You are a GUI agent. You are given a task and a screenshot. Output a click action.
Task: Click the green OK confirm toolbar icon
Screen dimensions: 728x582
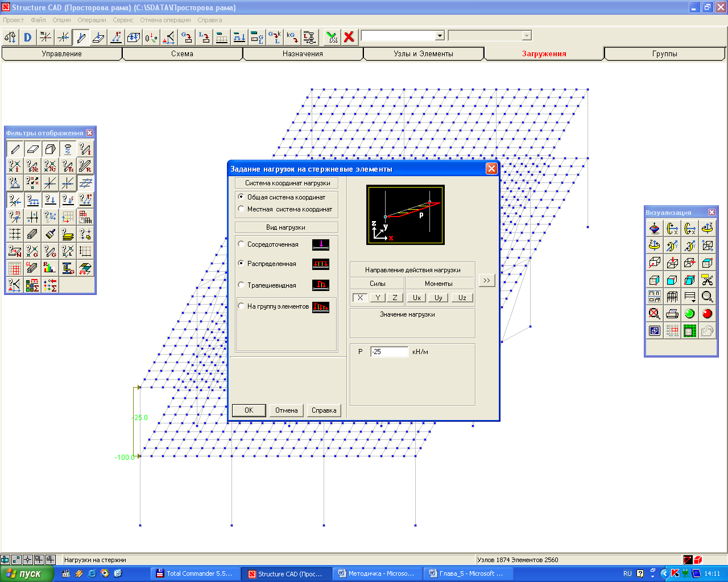[x=332, y=37]
